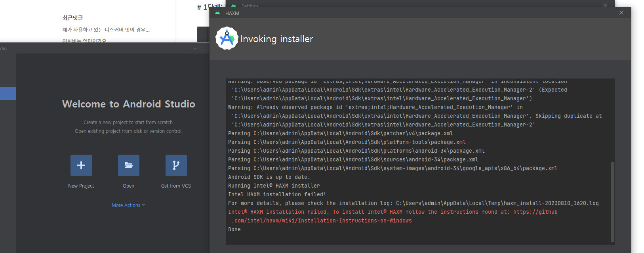This screenshot has height=253, width=644.
Task: Click the Get from VCS branch icon
Action: 176,165
